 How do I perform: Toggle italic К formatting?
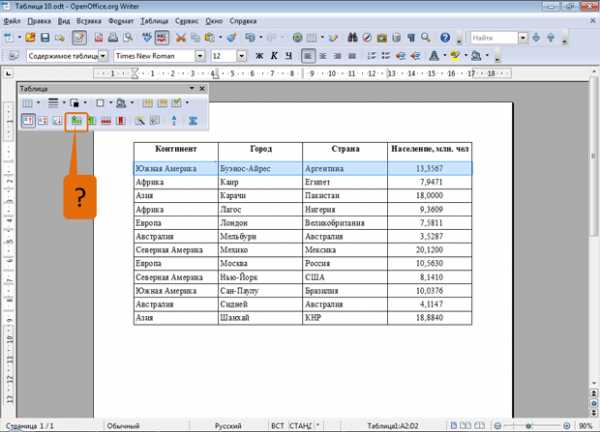click(x=274, y=56)
